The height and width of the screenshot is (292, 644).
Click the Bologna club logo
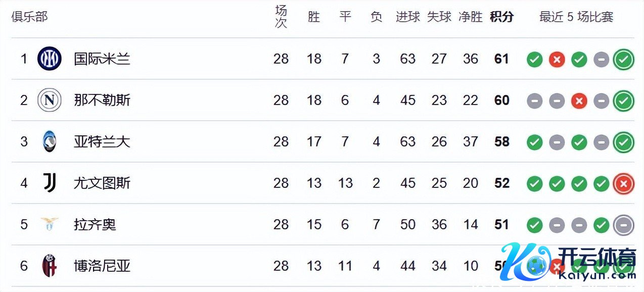(x=50, y=266)
